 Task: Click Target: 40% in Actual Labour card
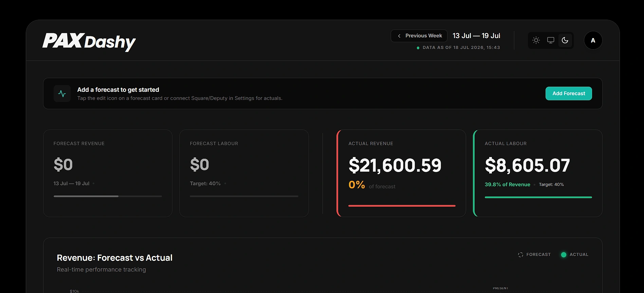[551, 185]
